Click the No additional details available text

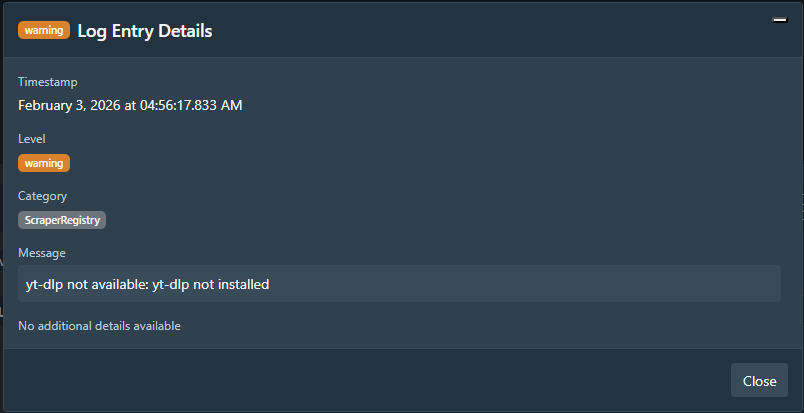[x=99, y=326]
